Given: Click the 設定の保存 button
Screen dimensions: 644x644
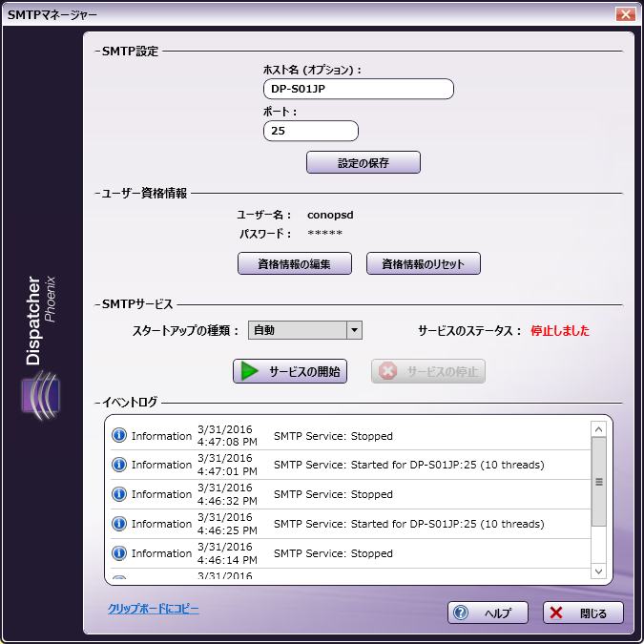Looking at the screenshot, I should pos(364,162).
